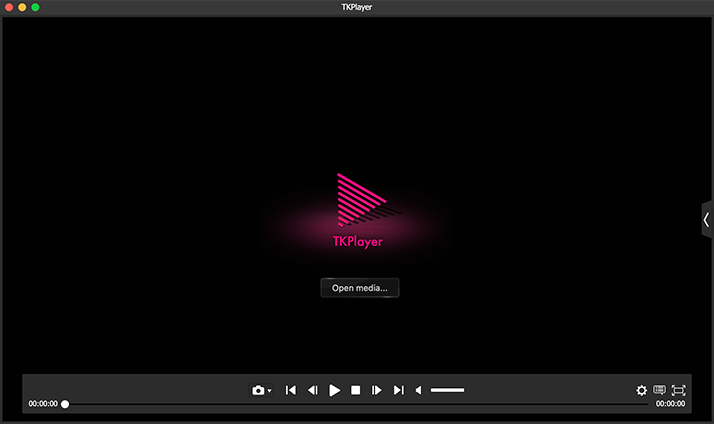The height and width of the screenshot is (424, 714).
Task: Click the seek bar handle
Action: click(x=65, y=404)
